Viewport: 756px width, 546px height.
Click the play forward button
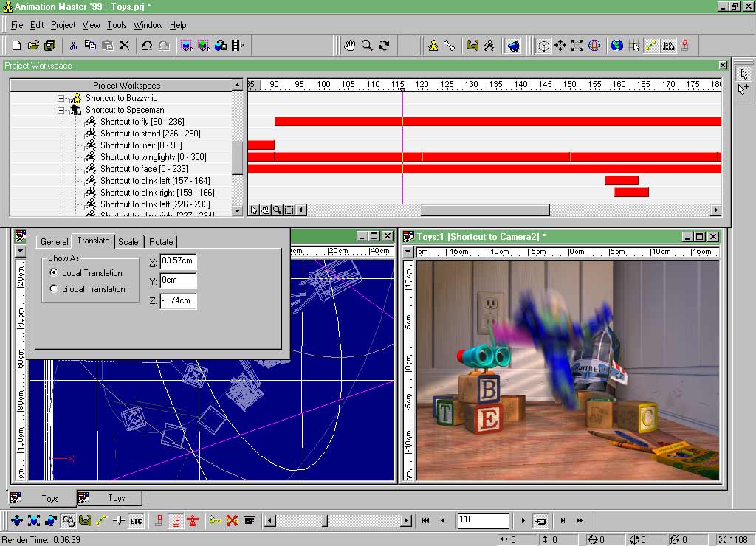523,521
